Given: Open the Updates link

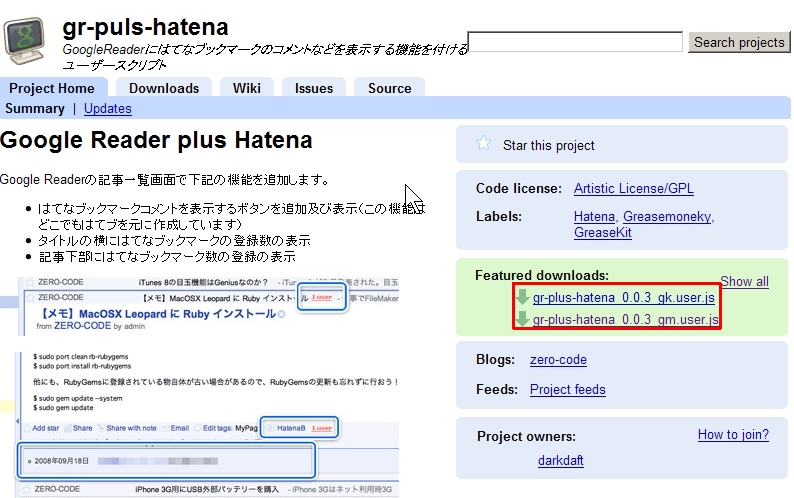Looking at the screenshot, I should click(x=108, y=108).
